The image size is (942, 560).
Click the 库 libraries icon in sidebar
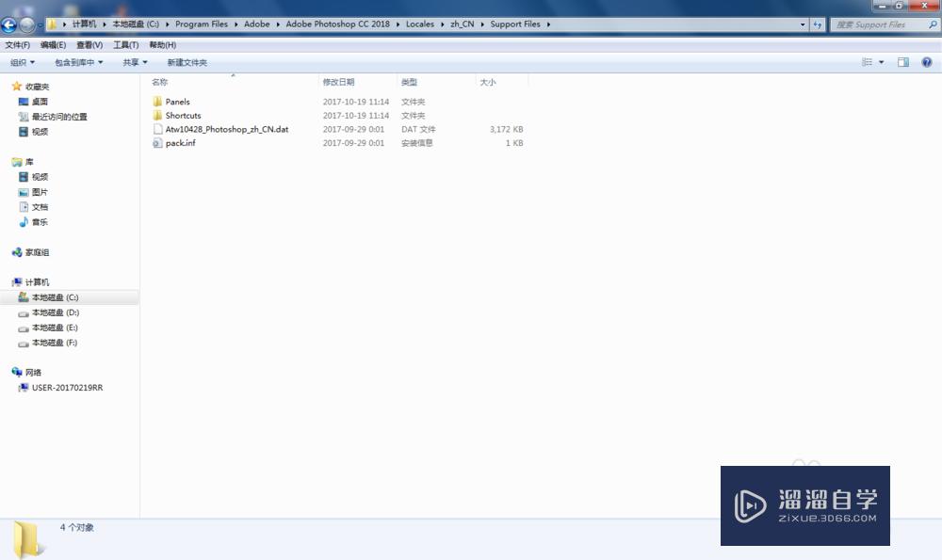point(17,162)
